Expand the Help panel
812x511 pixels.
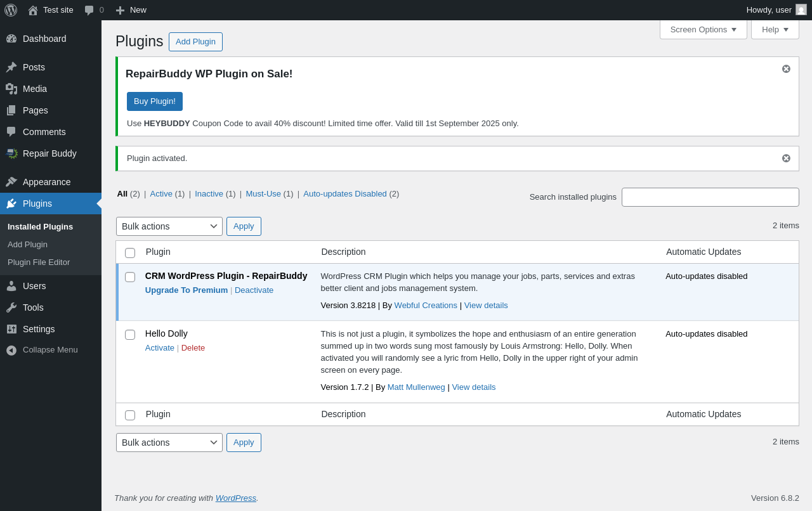[775, 29]
